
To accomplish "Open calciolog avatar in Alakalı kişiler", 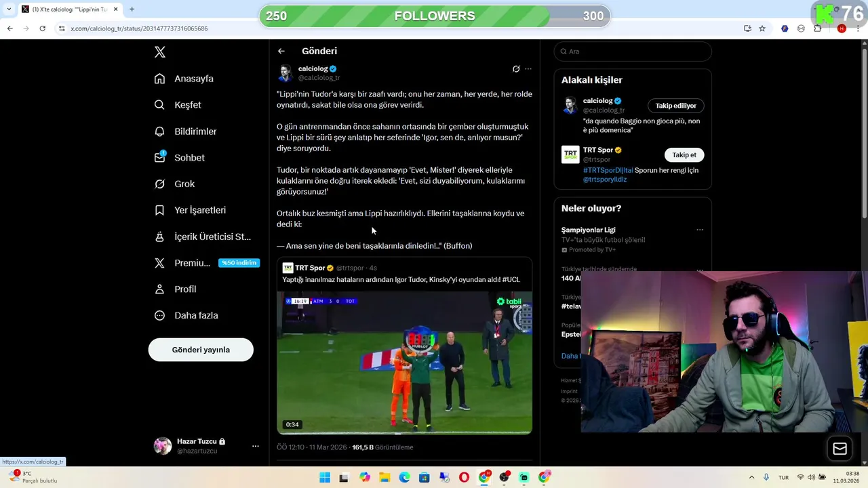I will [570, 105].
